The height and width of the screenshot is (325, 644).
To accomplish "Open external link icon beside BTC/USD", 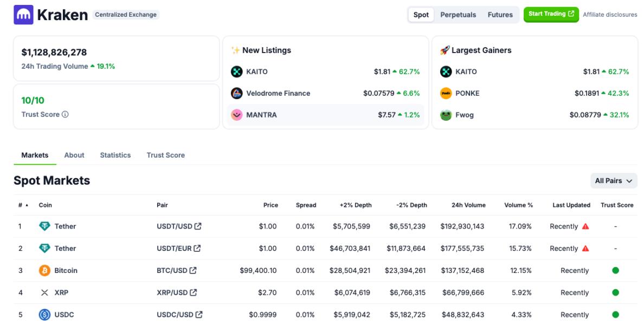I will coord(193,270).
